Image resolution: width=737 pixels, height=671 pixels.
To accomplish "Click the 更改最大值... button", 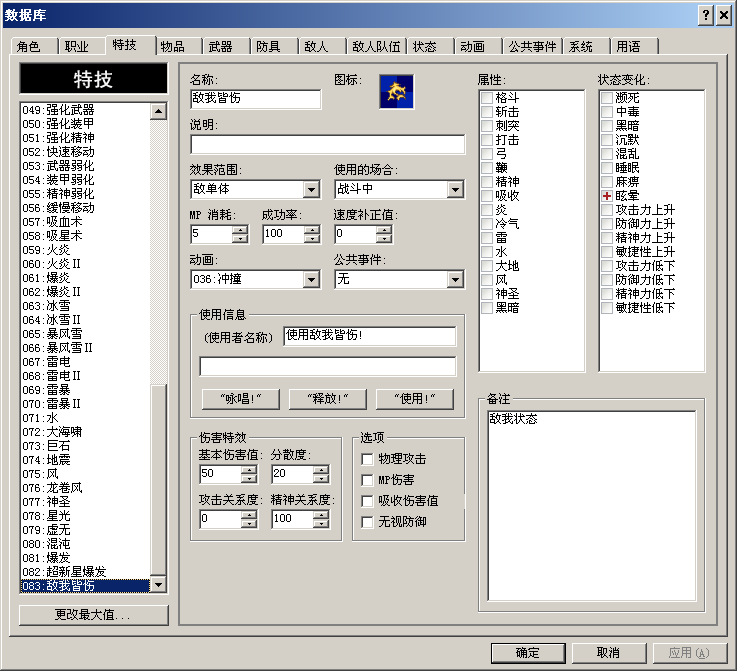I will click(94, 615).
